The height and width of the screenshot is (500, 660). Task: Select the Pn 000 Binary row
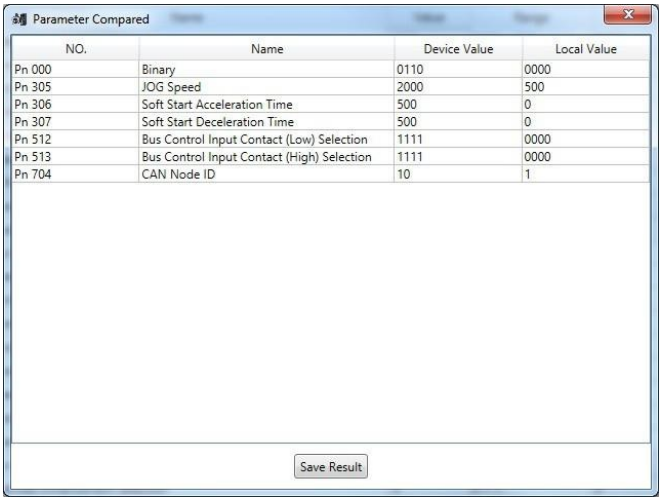[x=331, y=69]
